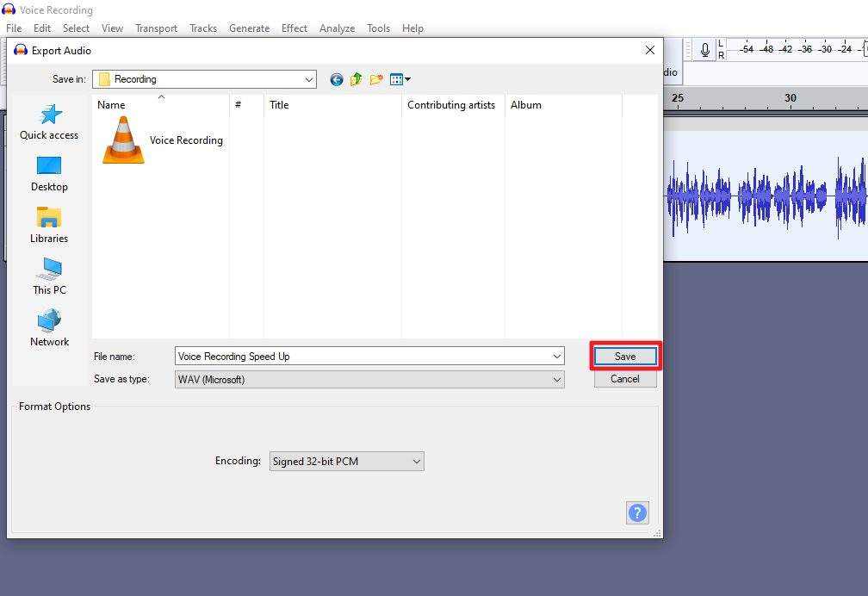Open the View Menu icon
Screen dimensions: 868x596
400,79
